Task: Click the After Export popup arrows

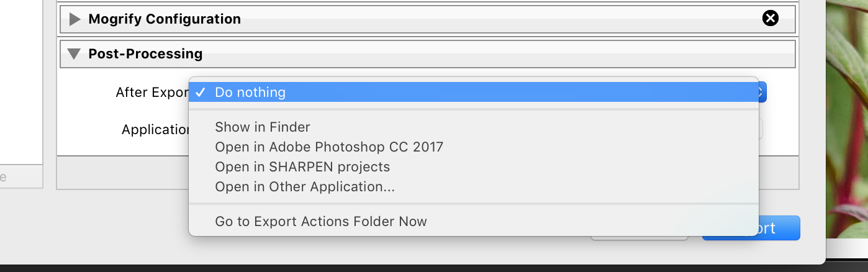Action: [762, 93]
